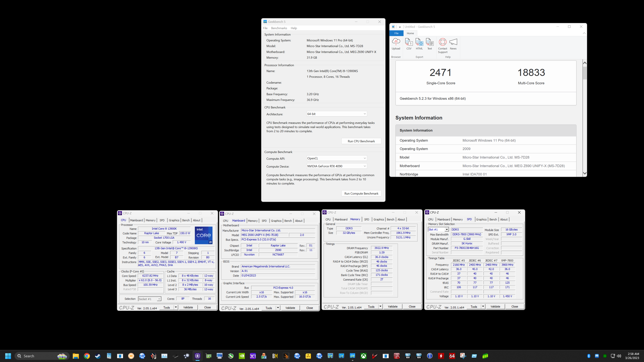Expand Tools arrow in CPU-Z CPU window
Image resolution: width=644 pixels, height=362 pixels.
(x=176, y=307)
